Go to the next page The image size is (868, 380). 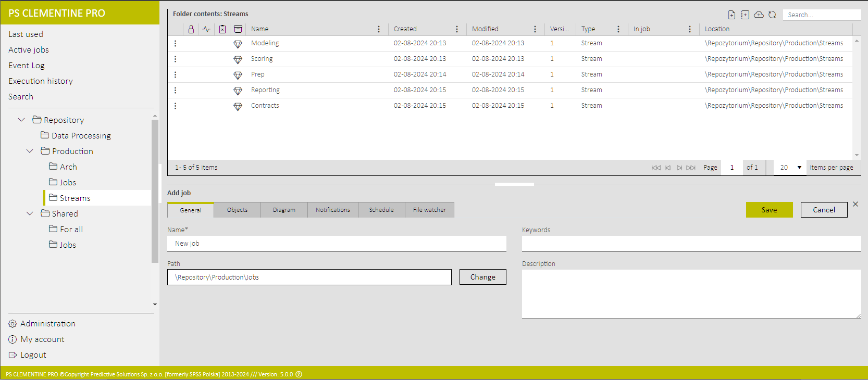[679, 168]
